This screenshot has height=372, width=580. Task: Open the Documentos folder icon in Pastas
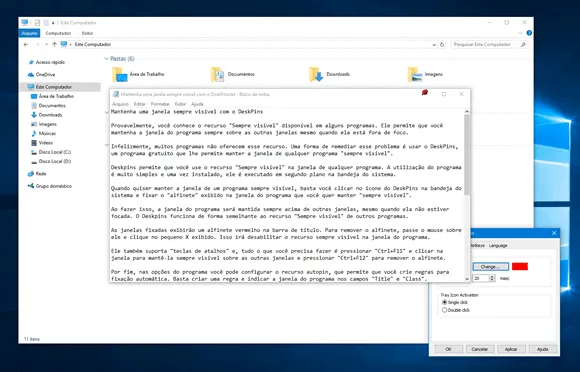coord(218,74)
